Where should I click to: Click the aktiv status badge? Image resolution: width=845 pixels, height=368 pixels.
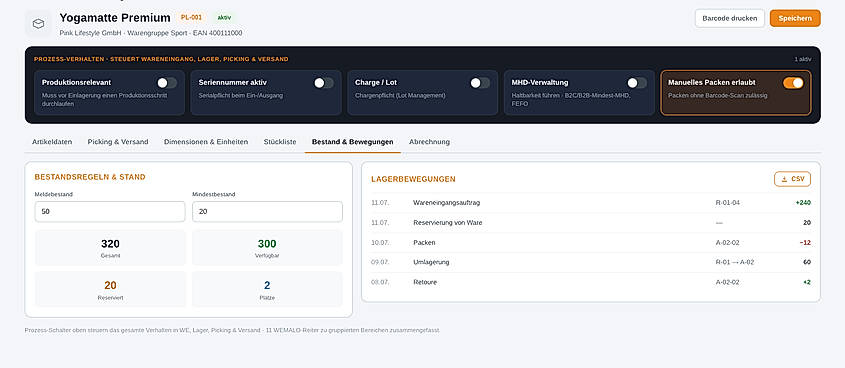(x=224, y=17)
